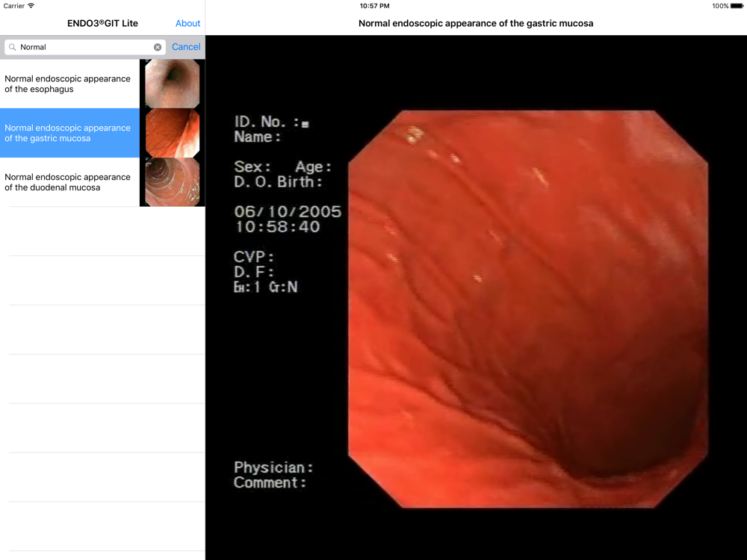Tap the battery status icon
This screenshot has width=747, height=560.
(737, 6)
